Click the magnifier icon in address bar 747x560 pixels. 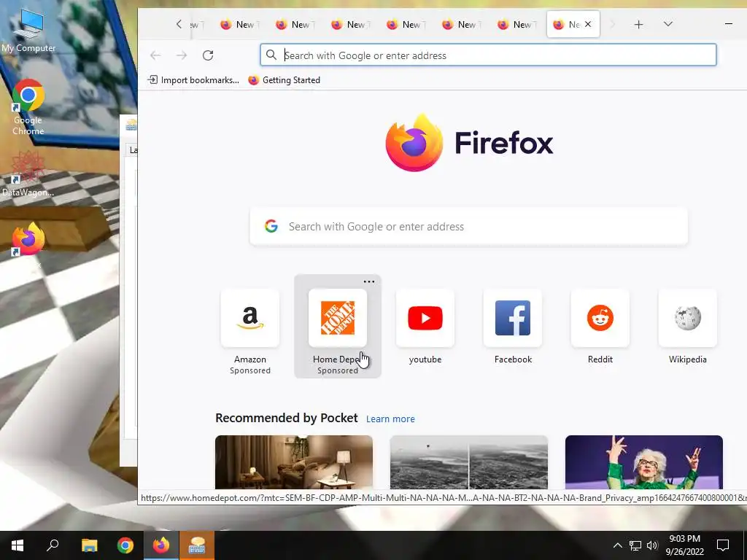point(271,55)
